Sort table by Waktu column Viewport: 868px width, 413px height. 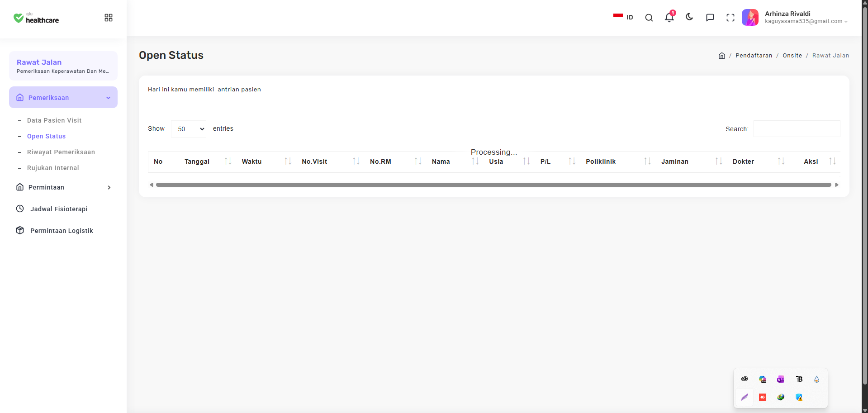[x=266, y=161]
